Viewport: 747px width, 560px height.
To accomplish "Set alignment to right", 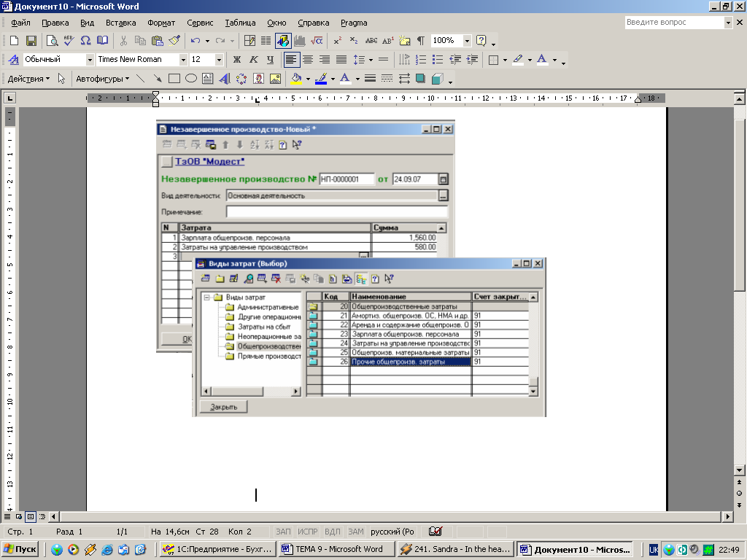I will tap(325, 60).
